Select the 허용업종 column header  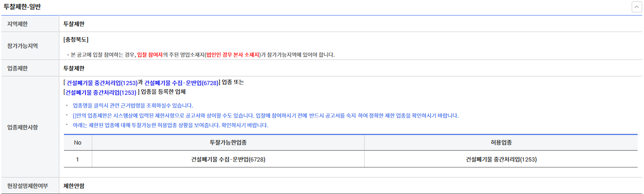[501, 143]
